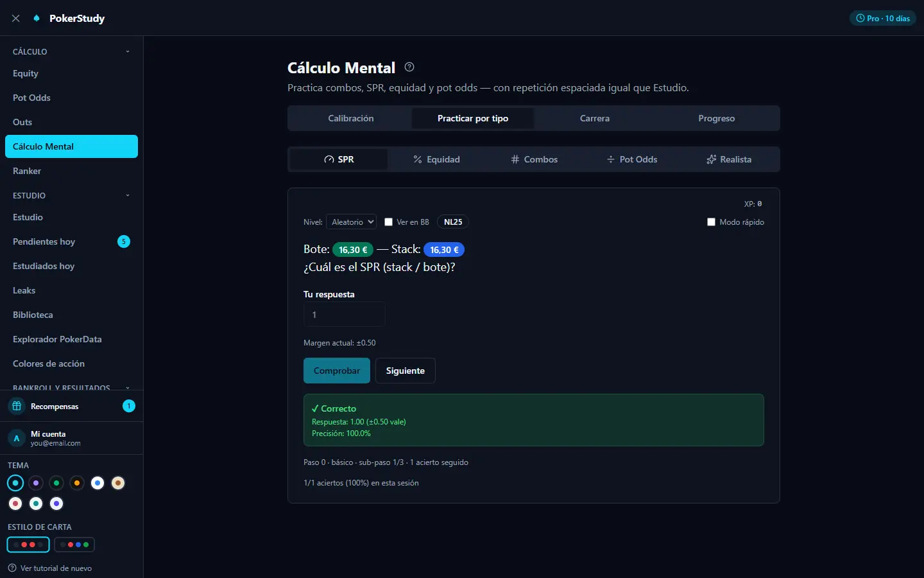
Task: Click the gift icon next to Recompensas
Action: pos(17,406)
